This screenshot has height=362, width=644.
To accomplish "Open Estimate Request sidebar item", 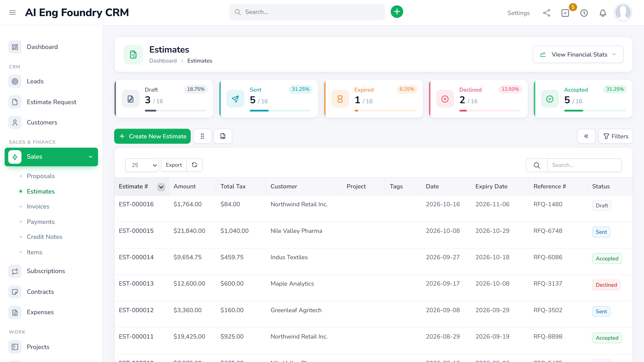I will pos(51,102).
